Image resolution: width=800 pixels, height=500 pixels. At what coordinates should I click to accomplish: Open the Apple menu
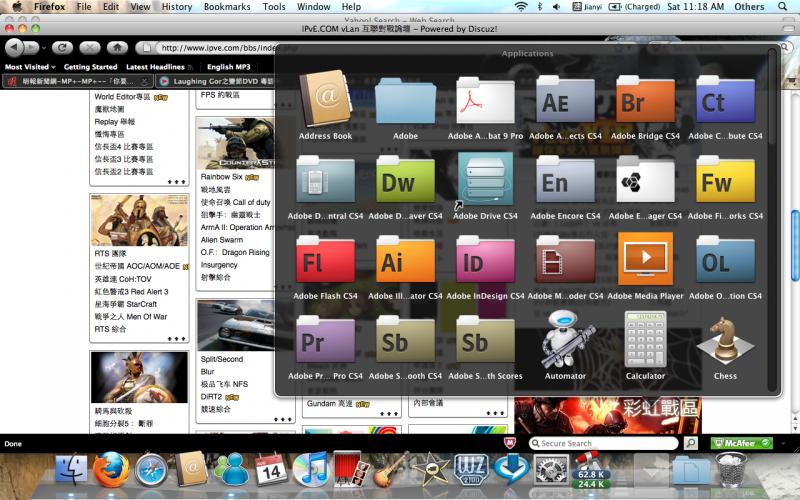click(17, 7)
